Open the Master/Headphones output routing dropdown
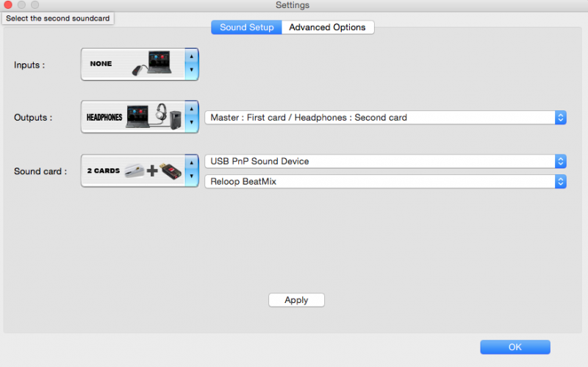The image size is (588, 367). [x=385, y=118]
